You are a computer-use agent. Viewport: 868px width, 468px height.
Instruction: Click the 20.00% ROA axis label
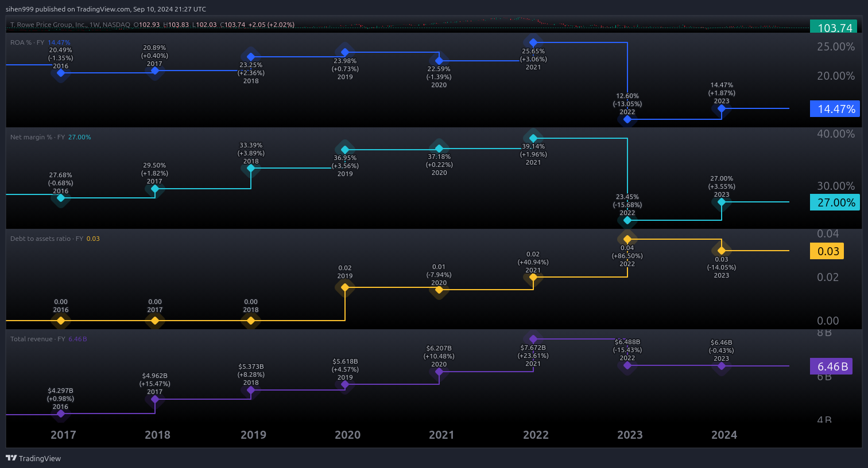[x=836, y=76]
